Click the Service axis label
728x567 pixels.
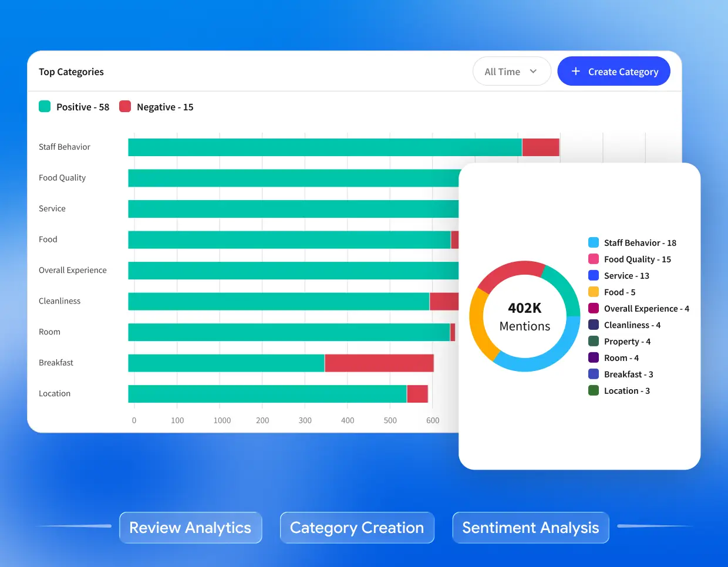point(52,208)
